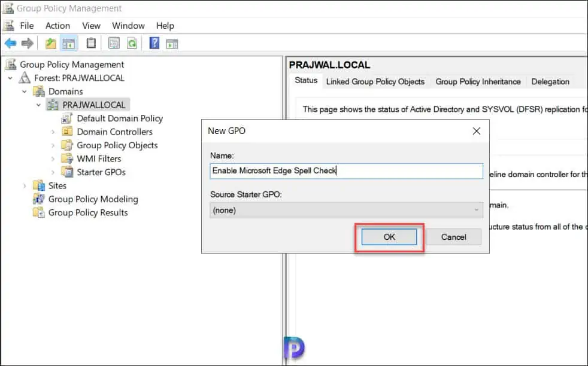Click the Forward arrow toolbar icon
Screen dimensions: 588x366
[28, 44]
